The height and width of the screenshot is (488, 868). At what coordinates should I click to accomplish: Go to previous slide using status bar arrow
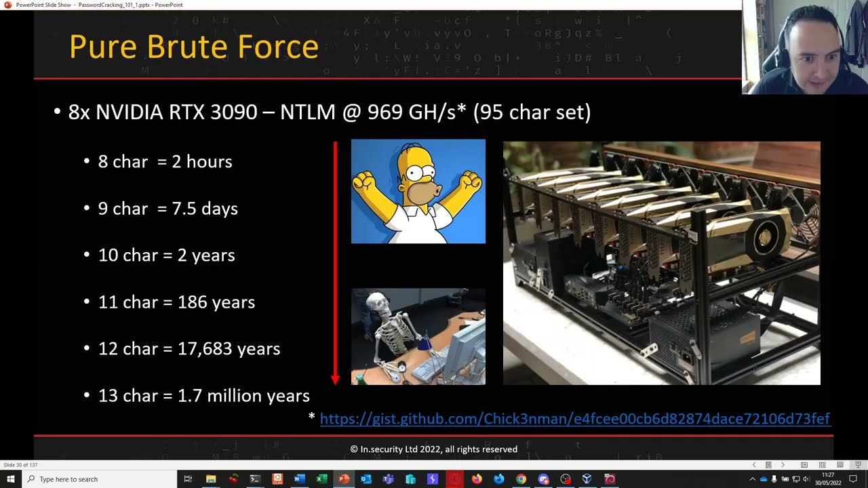tap(754, 465)
